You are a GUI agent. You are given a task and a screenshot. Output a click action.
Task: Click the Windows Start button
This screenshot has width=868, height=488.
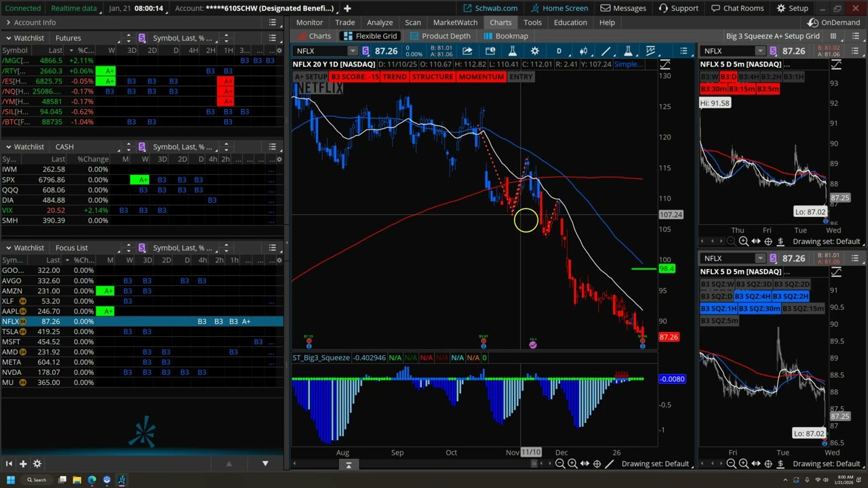point(11,480)
